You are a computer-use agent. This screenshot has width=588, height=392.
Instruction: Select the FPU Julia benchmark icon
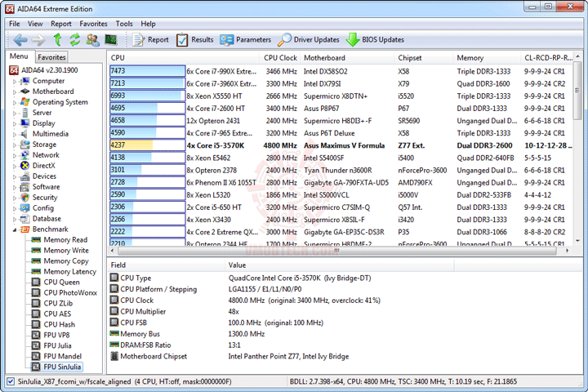(x=36, y=345)
